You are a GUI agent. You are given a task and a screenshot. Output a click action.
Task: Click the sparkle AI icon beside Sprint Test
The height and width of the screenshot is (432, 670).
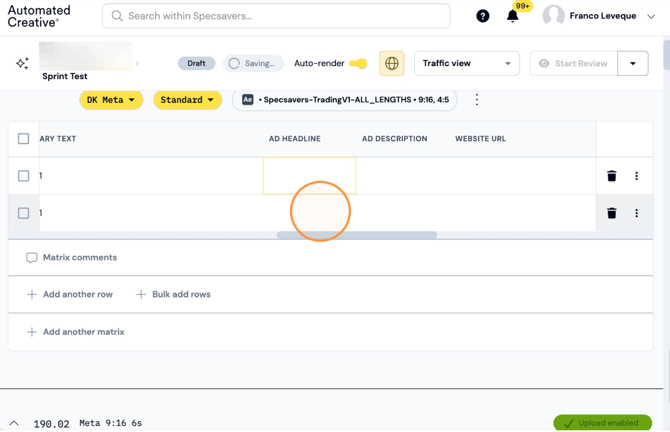pos(22,63)
